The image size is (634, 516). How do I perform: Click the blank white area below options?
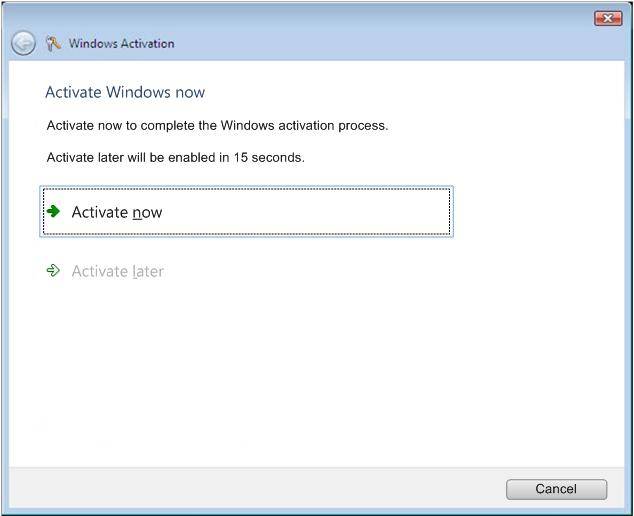click(x=315, y=372)
